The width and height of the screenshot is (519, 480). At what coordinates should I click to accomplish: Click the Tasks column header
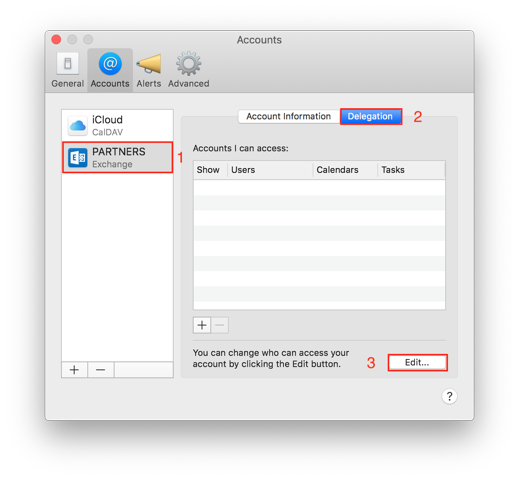[x=411, y=170]
